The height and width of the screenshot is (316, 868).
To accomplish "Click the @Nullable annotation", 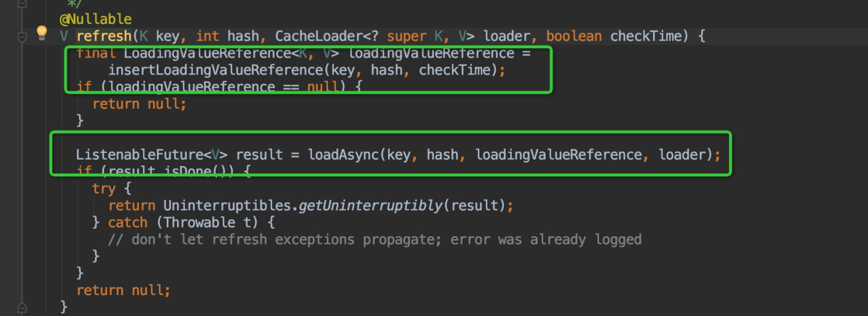I will pos(95,20).
